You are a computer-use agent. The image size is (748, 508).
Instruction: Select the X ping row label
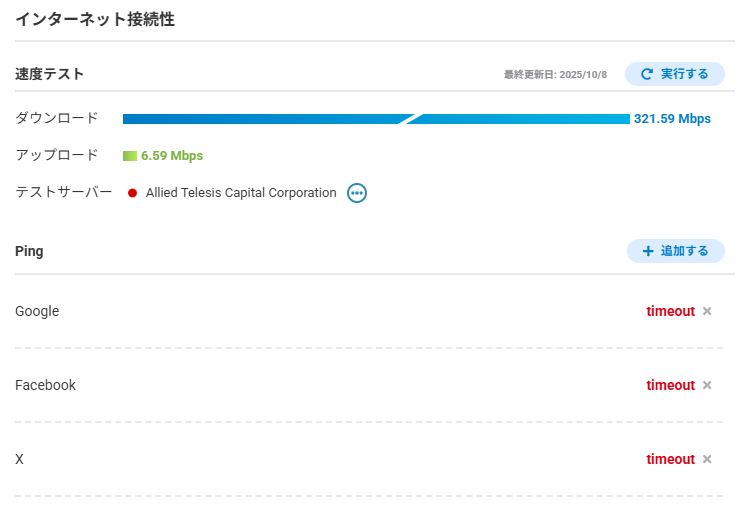point(19,459)
